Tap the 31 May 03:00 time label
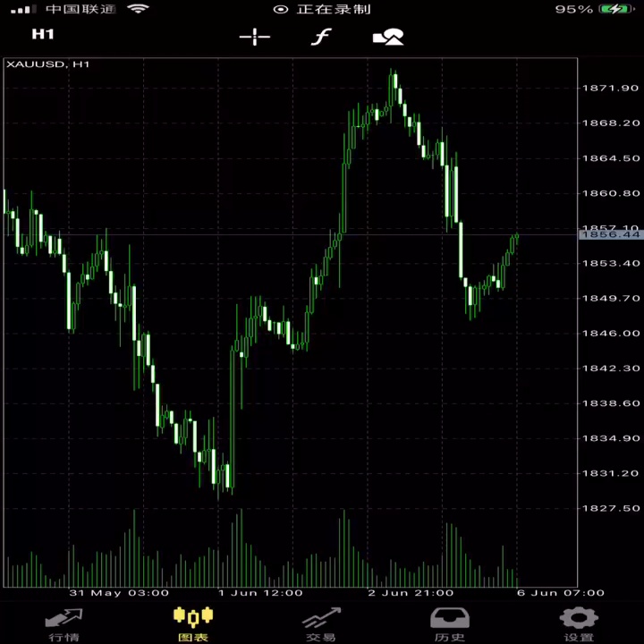This screenshot has width=644, height=644. point(119,593)
